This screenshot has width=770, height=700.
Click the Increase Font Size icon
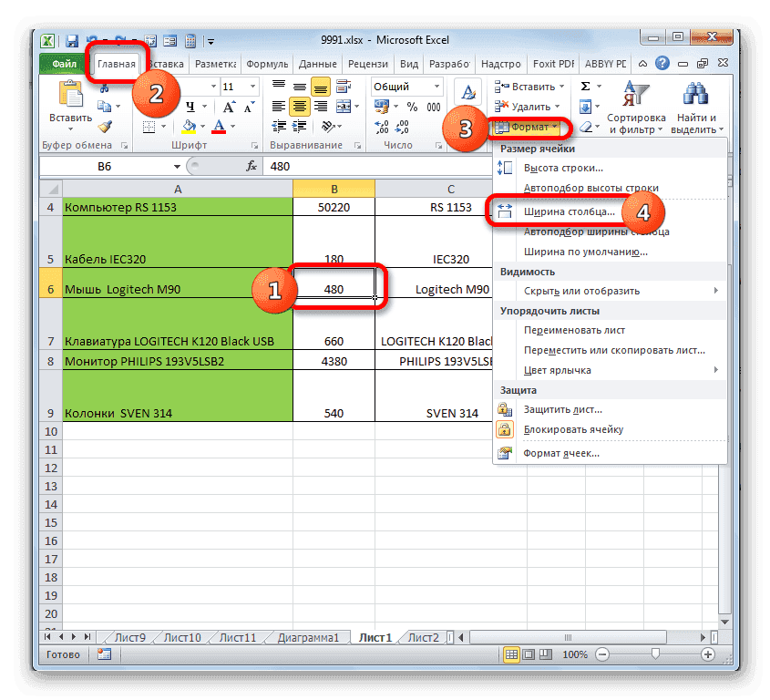click(x=228, y=106)
